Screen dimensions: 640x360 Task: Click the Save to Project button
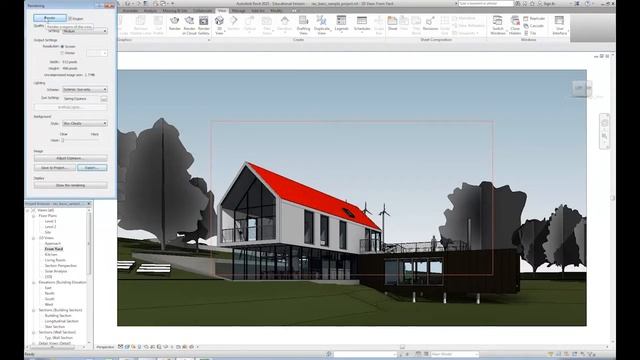click(54, 168)
